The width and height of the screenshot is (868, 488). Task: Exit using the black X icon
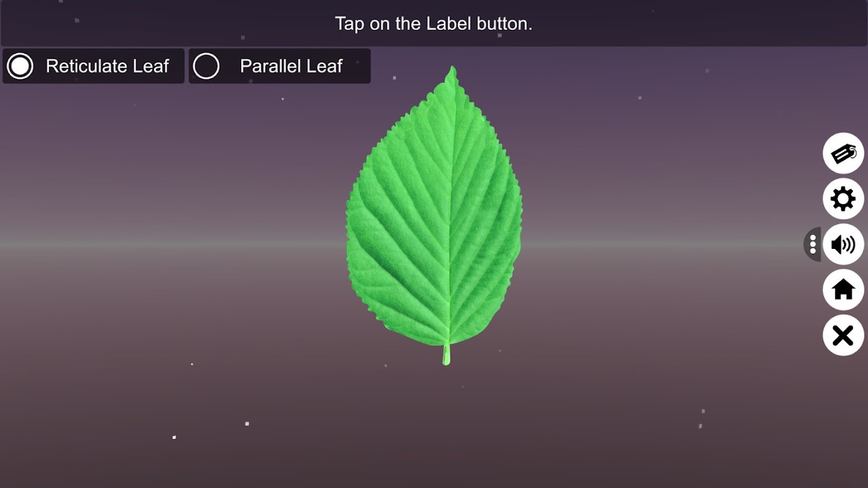843,335
